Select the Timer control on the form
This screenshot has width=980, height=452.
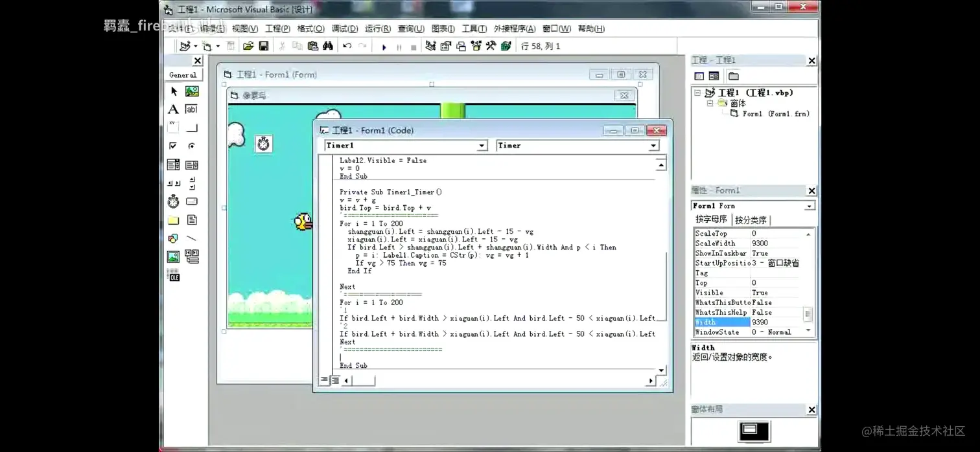(x=263, y=144)
